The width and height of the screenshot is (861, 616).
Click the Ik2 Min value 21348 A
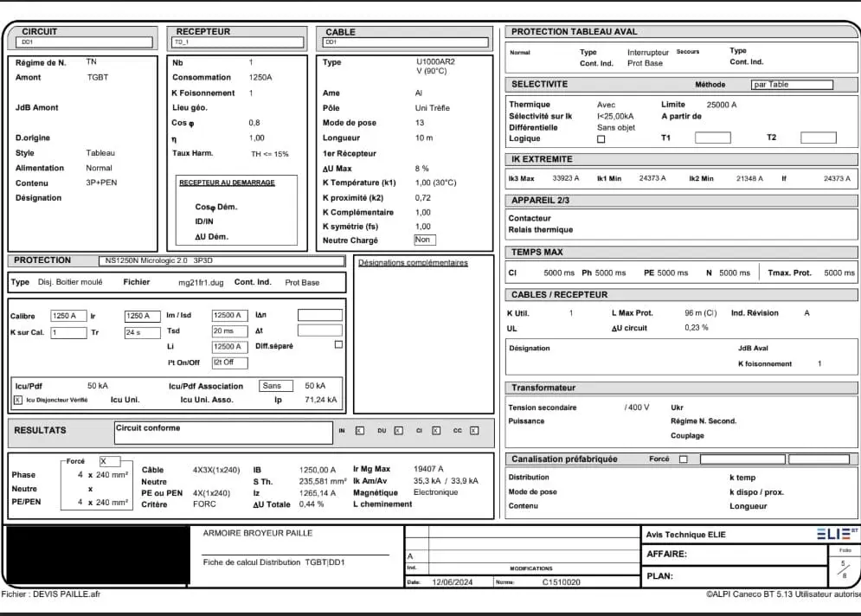pyautogui.click(x=749, y=178)
